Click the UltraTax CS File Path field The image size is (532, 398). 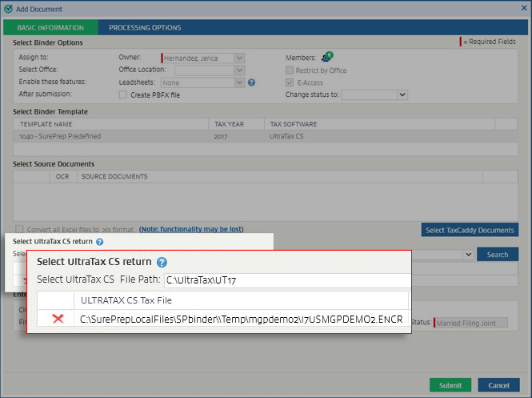(x=286, y=280)
